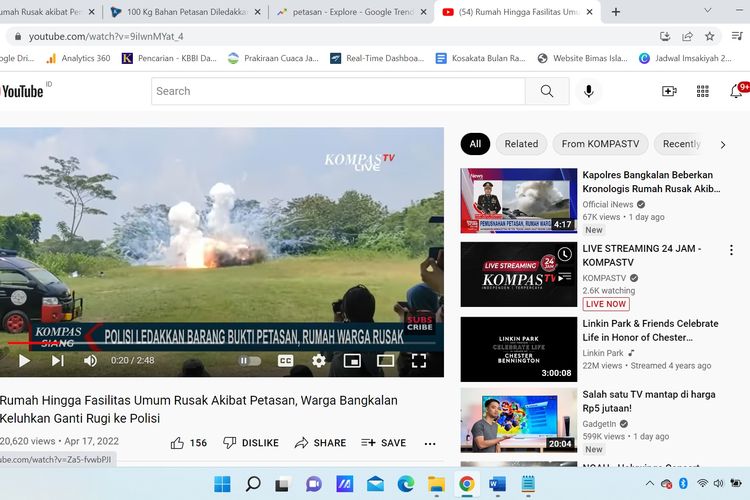
Task: Expand more filter chips with arrow
Action: pos(723,144)
